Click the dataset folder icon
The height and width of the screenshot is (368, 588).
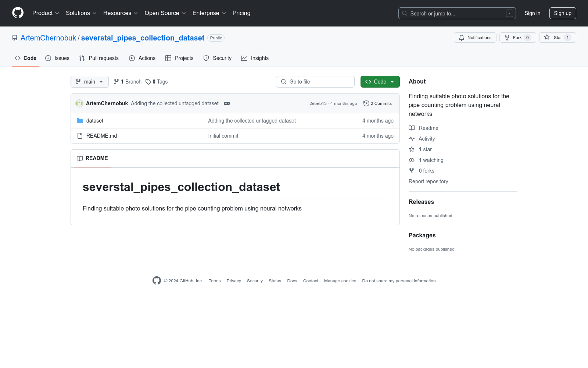pyautogui.click(x=80, y=121)
